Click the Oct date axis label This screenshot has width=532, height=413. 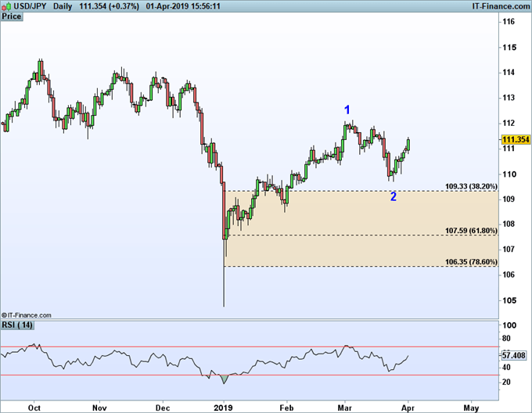[34, 408]
